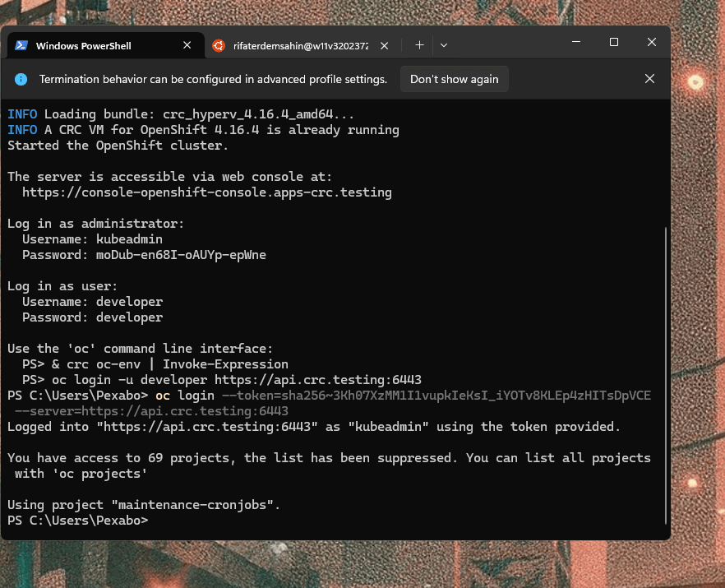Image resolution: width=725 pixels, height=588 pixels.
Task: Close the terminal window
Action: point(652,42)
